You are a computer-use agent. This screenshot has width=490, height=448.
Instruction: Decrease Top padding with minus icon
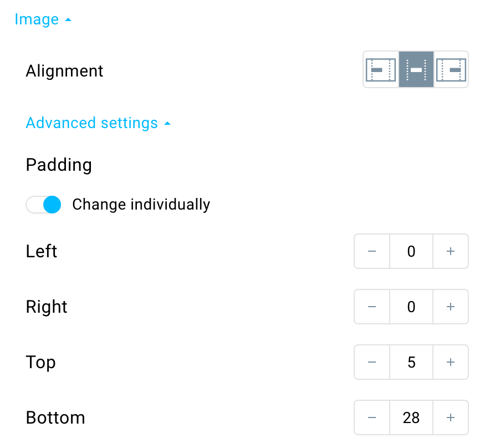coord(372,362)
